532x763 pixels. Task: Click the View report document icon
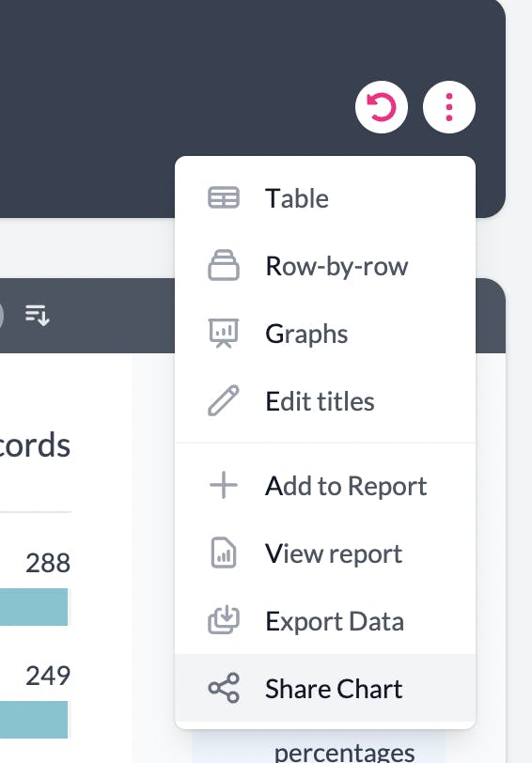point(224,553)
